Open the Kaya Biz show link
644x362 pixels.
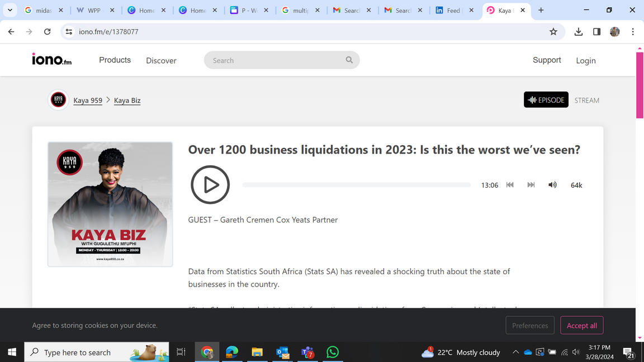127,100
